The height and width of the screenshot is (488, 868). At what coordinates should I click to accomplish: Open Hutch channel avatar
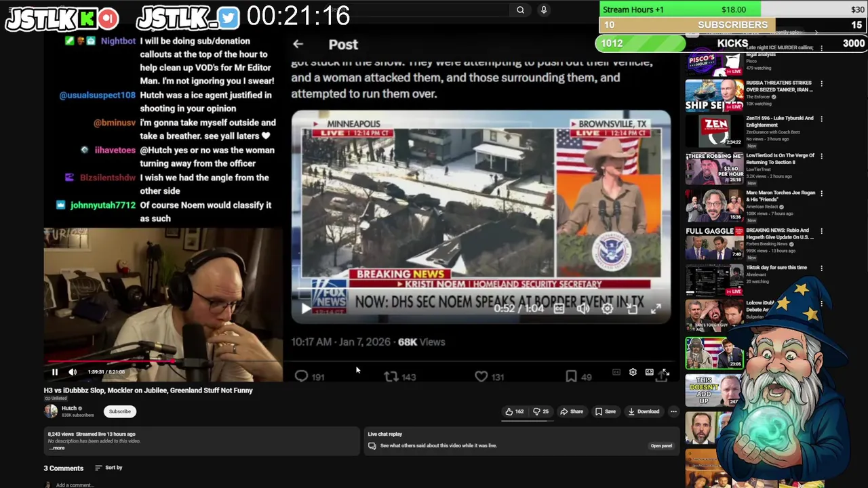pyautogui.click(x=51, y=411)
